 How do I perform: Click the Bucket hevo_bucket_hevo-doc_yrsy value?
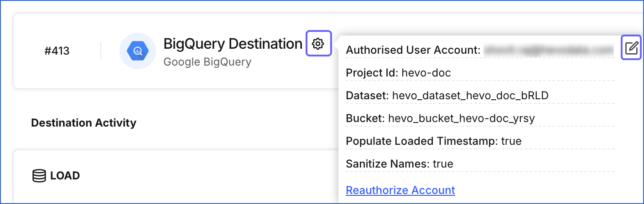click(x=461, y=118)
